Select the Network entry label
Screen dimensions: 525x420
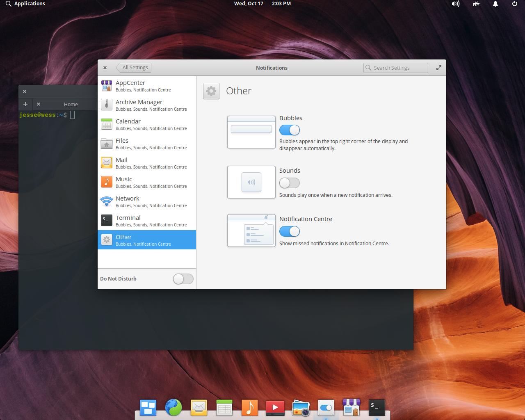click(x=127, y=199)
